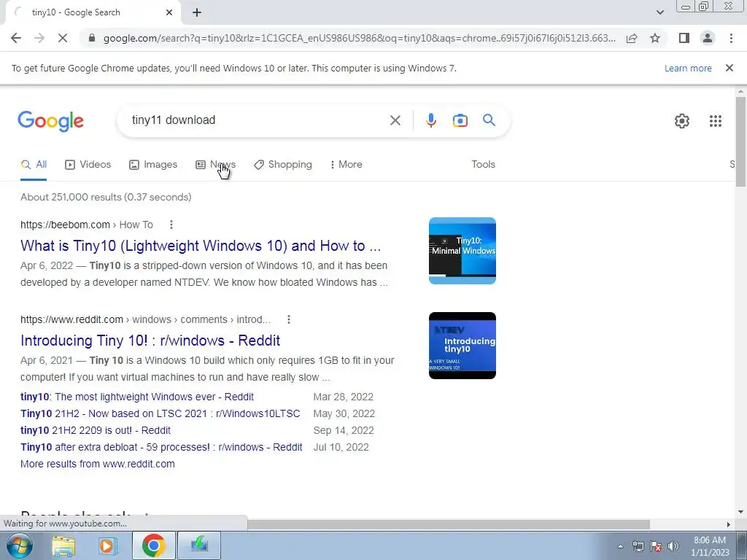Open Tiny10 21H2 LTSC 2021 post

(x=160, y=413)
